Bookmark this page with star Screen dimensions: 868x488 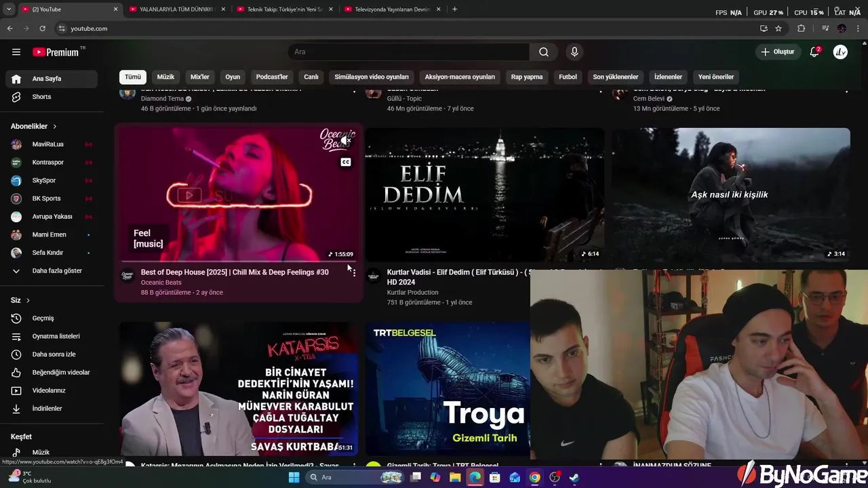778,28
